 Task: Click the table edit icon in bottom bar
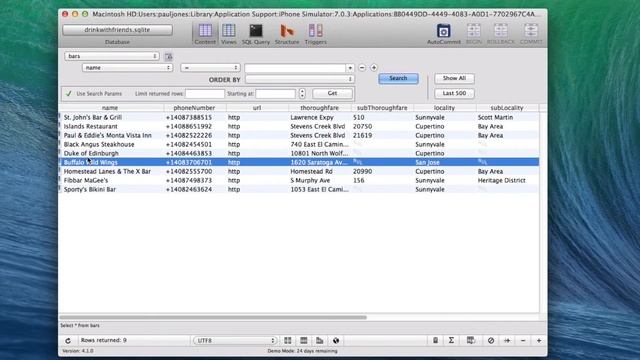(471, 340)
